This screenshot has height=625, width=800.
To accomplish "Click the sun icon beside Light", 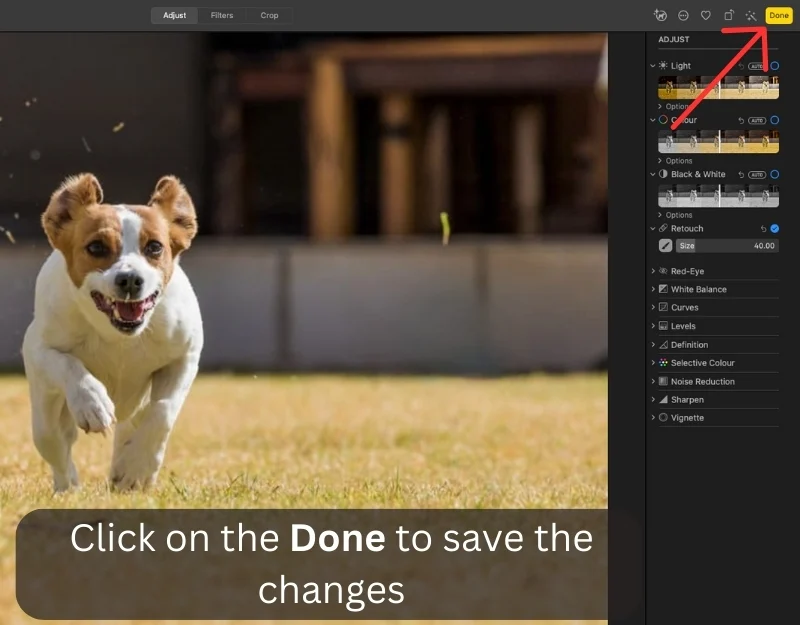I will coord(663,65).
